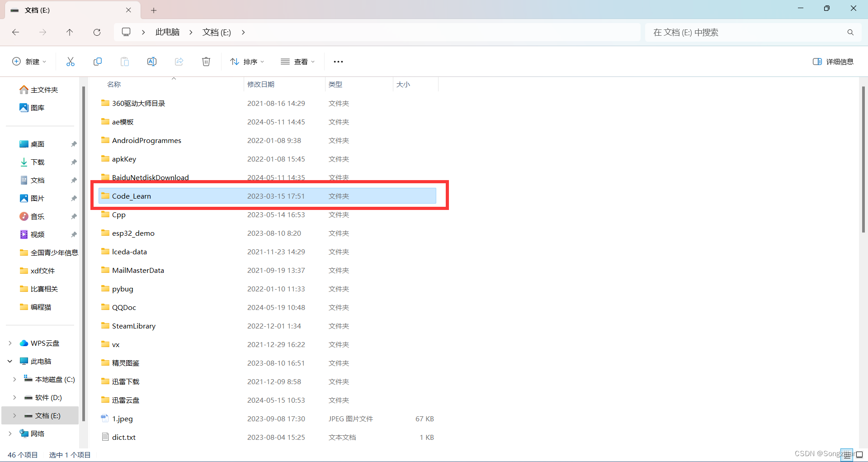Viewport: 868px width, 462px height.
Task: Click 文档 (E:) breadcrumb in address bar
Action: [x=217, y=32]
